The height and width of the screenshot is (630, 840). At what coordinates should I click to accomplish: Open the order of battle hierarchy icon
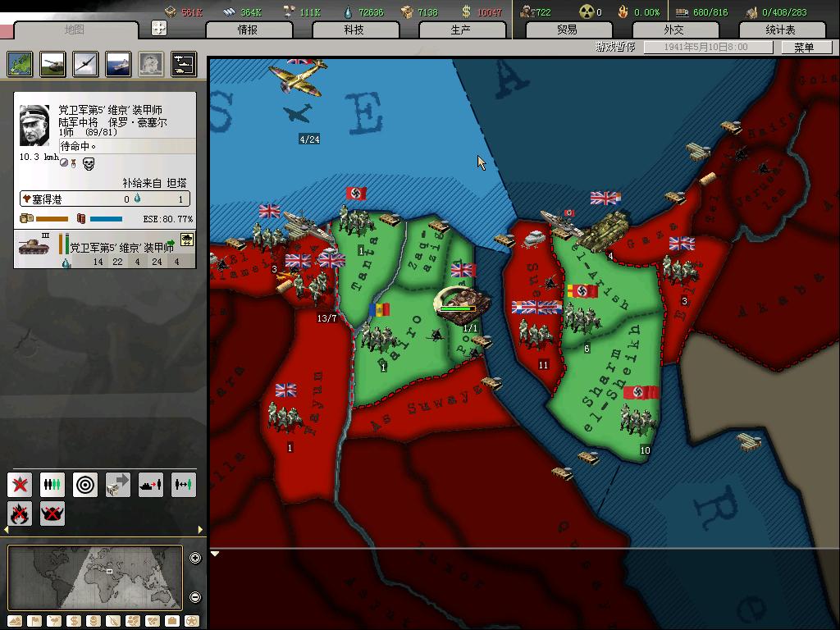click(184, 64)
